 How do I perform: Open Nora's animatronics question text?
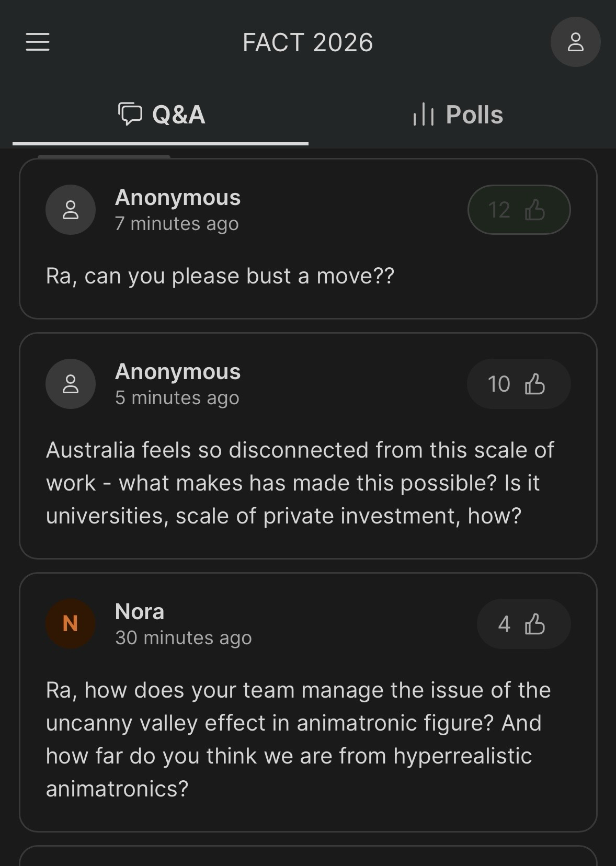click(298, 739)
